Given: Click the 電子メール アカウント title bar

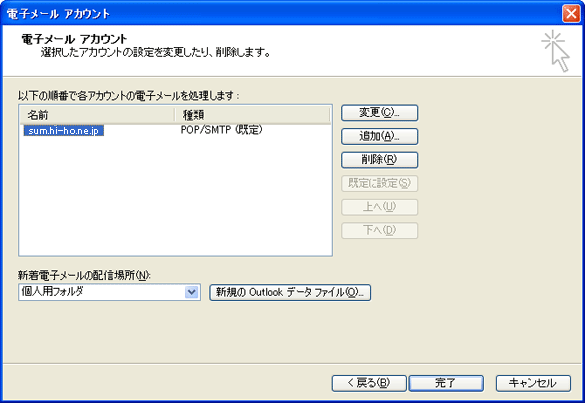Looking at the screenshot, I should 280,13.
